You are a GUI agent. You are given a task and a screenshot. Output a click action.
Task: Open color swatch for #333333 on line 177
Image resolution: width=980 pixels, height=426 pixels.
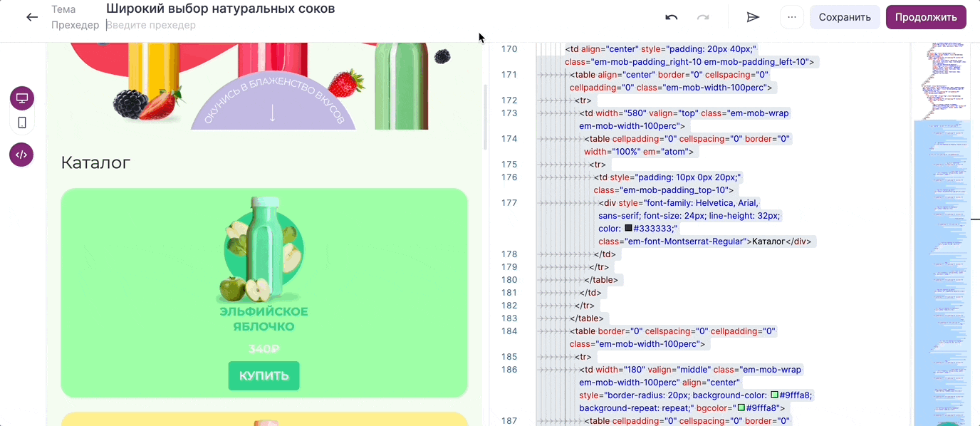click(628, 229)
